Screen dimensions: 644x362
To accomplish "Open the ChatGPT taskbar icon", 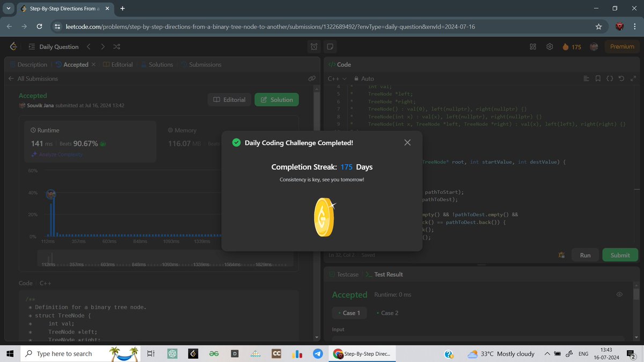I will click(x=172, y=354).
